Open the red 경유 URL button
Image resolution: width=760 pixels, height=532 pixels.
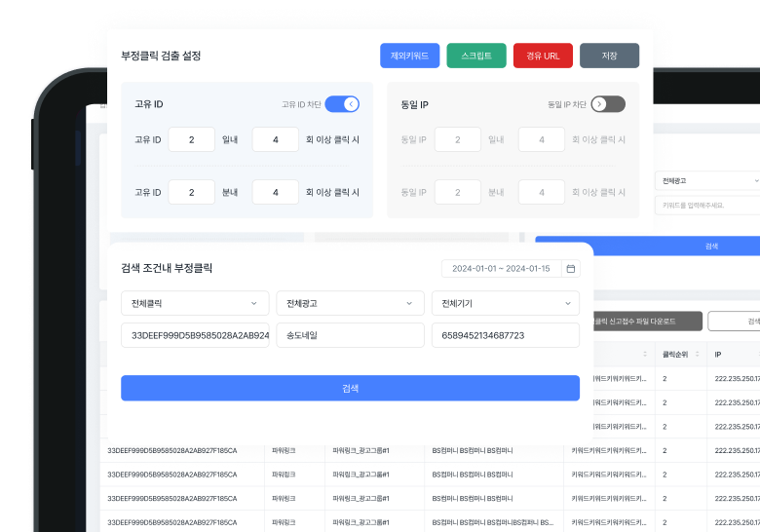coord(543,57)
